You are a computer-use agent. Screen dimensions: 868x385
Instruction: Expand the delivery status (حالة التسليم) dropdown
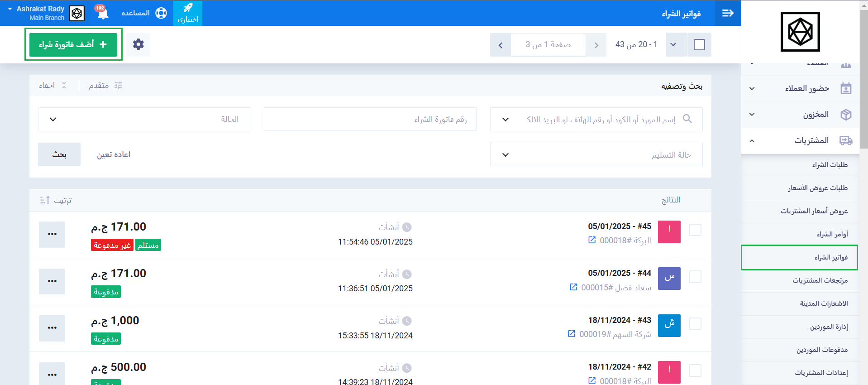(x=596, y=155)
